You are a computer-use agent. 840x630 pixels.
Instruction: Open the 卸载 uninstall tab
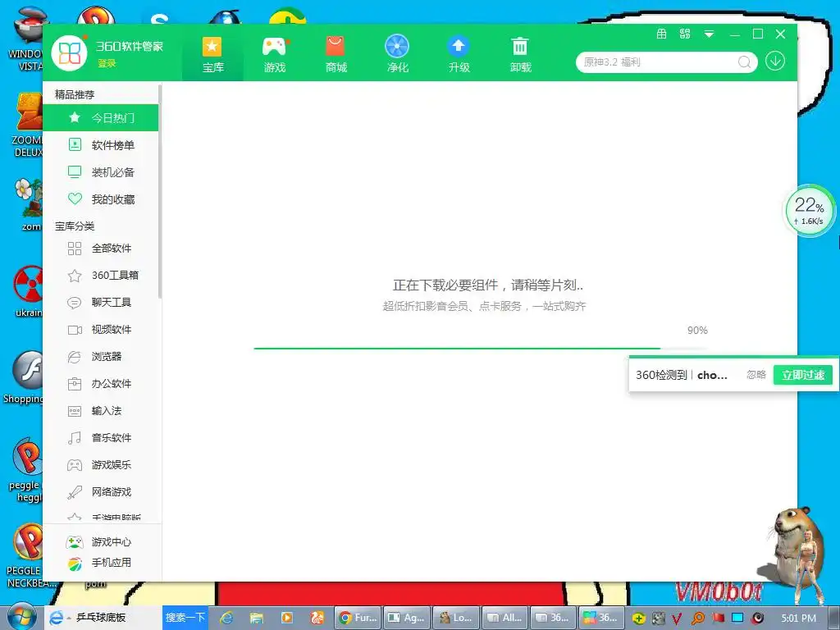point(520,54)
